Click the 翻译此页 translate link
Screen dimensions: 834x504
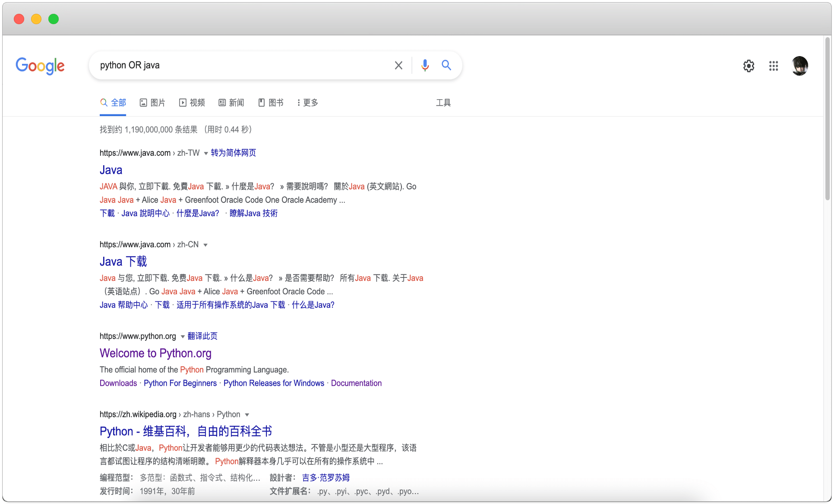point(202,336)
